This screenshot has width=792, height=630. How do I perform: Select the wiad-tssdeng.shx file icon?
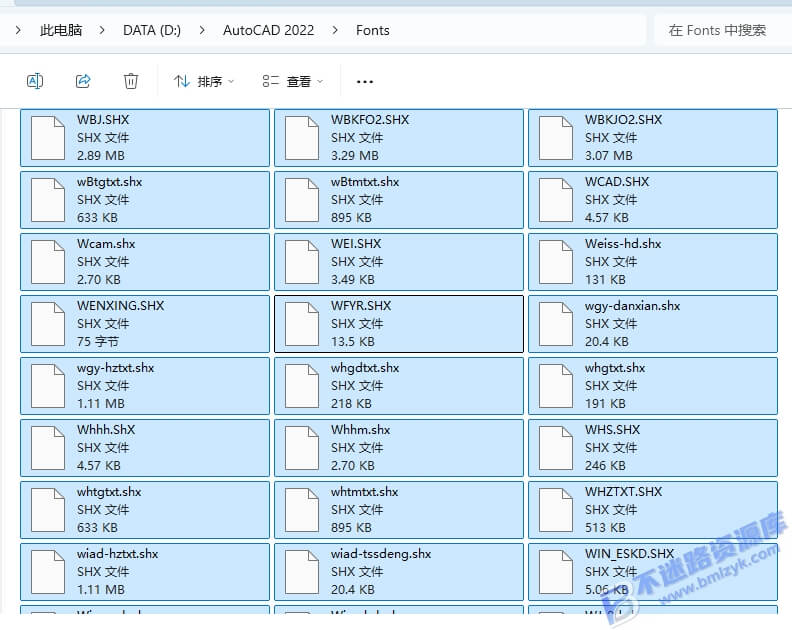(x=302, y=572)
